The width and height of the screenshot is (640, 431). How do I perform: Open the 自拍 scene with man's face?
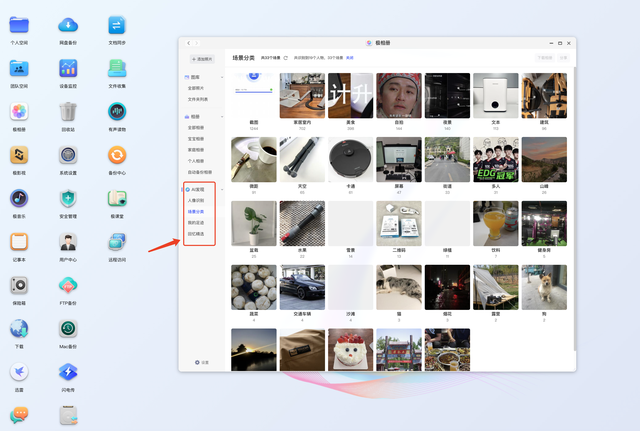click(x=399, y=96)
